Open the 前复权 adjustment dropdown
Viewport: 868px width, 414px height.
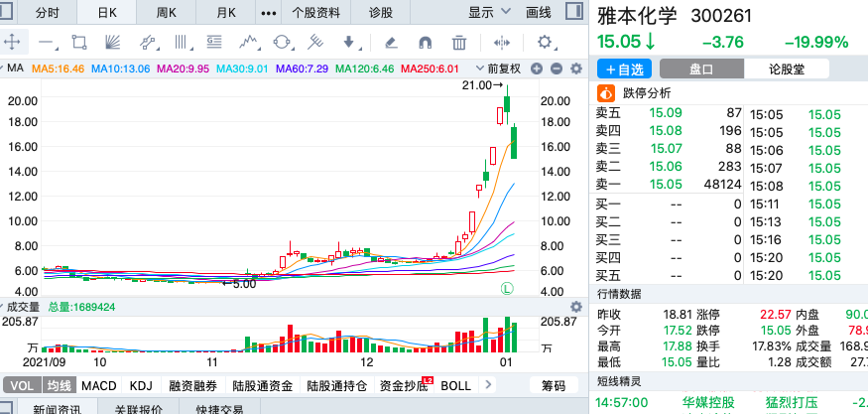(x=498, y=69)
